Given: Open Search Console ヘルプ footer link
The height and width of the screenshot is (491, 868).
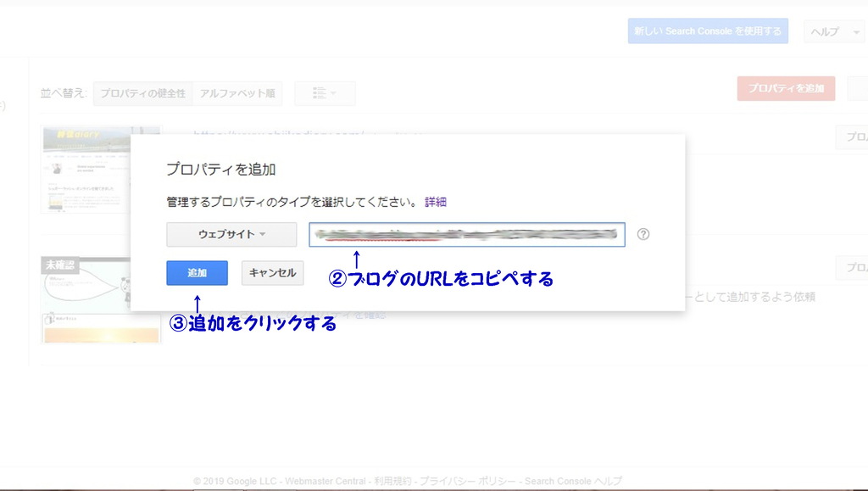Looking at the screenshot, I should 574,481.
